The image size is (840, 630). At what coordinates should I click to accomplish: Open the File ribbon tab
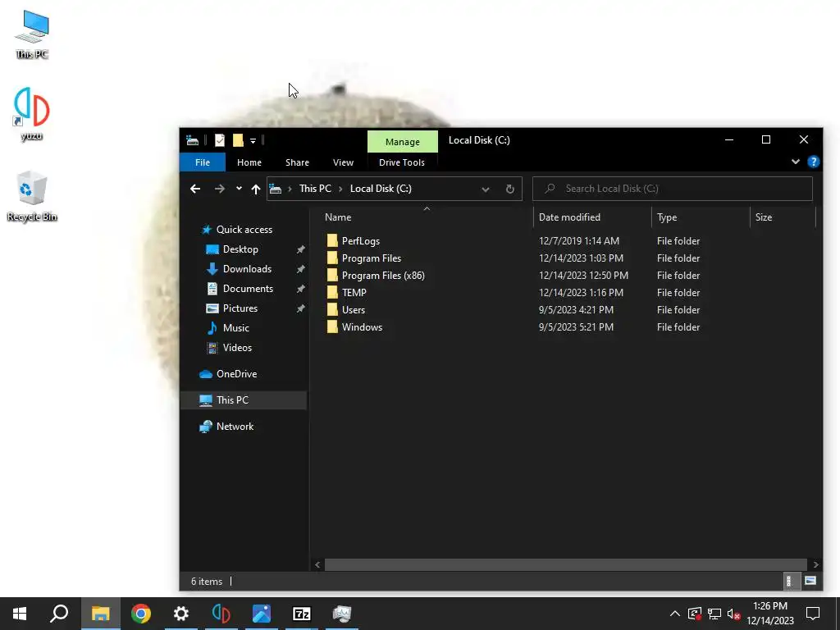203,162
